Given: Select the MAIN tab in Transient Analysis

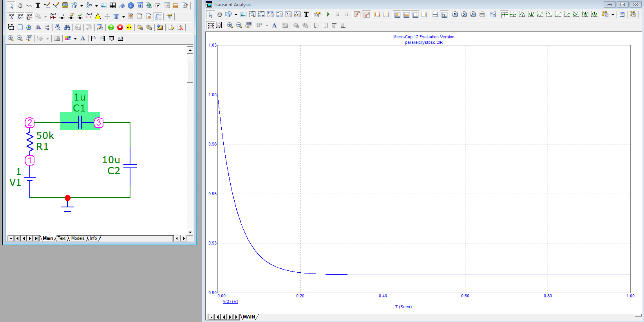Looking at the screenshot, I should [x=249, y=317].
